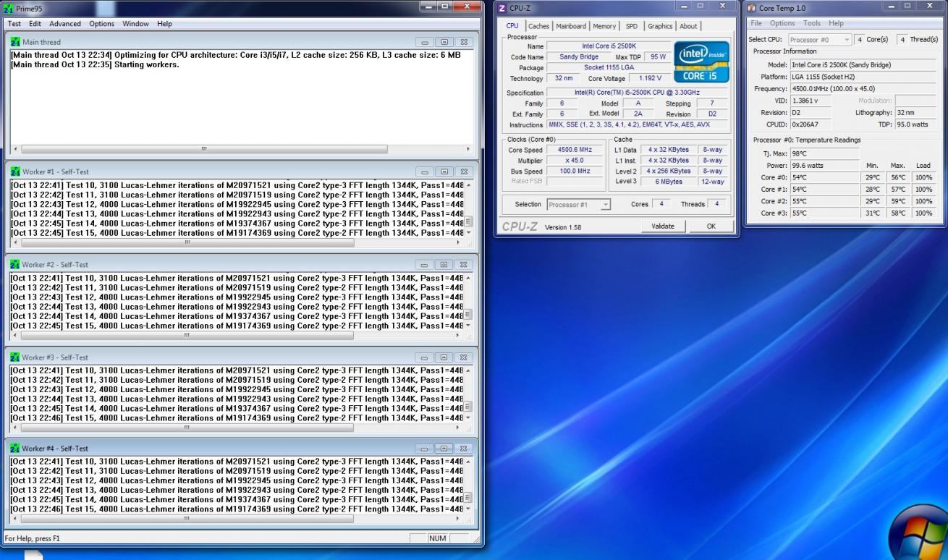Maximize the Worker #4 child window
The width and height of the screenshot is (948, 560).
click(444, 449)
